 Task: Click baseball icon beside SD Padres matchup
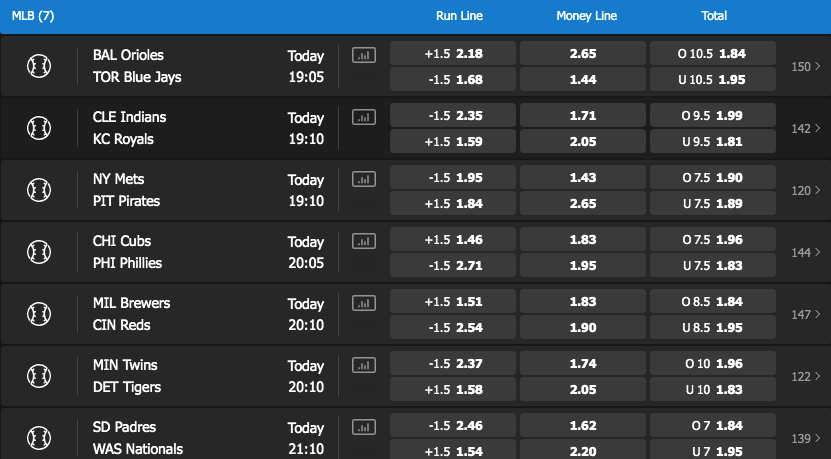(39, 438)
